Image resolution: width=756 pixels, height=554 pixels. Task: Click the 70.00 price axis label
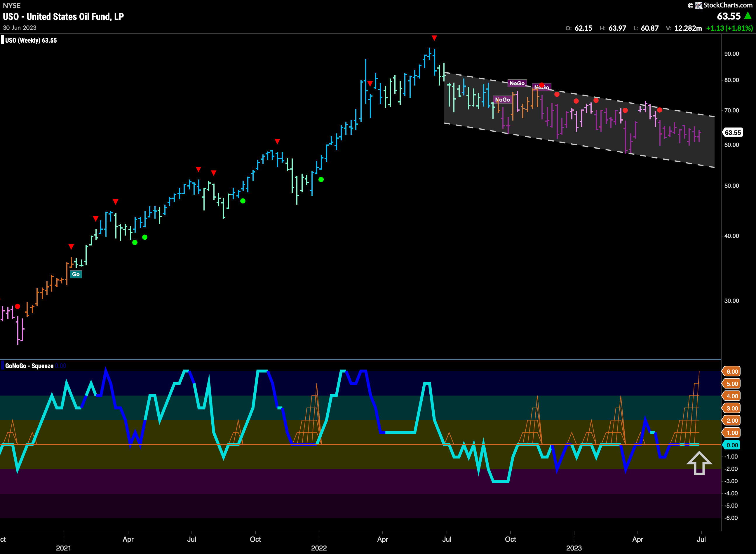(x=731, y=110)
